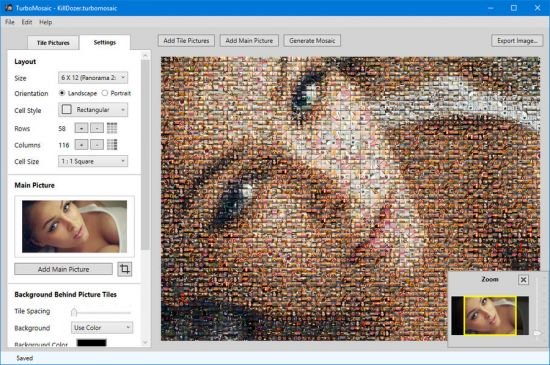Image resolution: width=550 pixels, height=365 pixels.
Task: Click the grid icon next to Rows
Action: coord(112,128)
